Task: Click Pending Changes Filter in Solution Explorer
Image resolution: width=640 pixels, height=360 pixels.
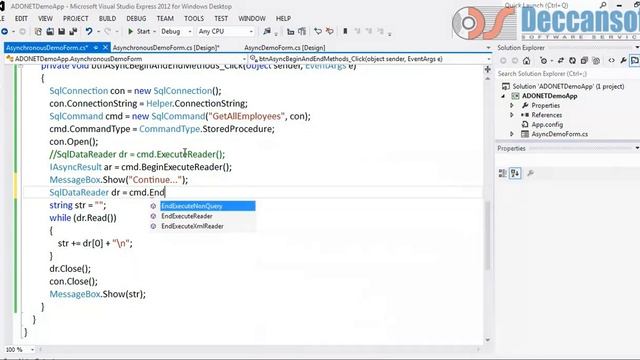Action: (x=544, y=61)
